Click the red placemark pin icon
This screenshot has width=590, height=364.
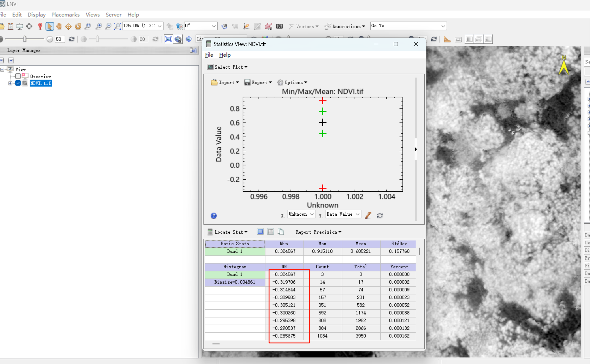(x=40, y=26)
